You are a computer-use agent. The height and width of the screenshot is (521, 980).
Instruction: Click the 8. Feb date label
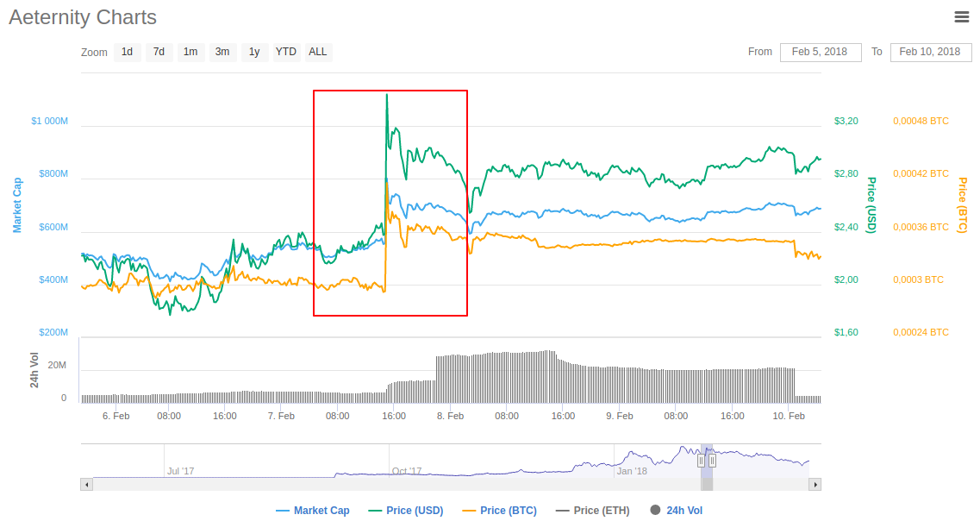click(450, 416)
